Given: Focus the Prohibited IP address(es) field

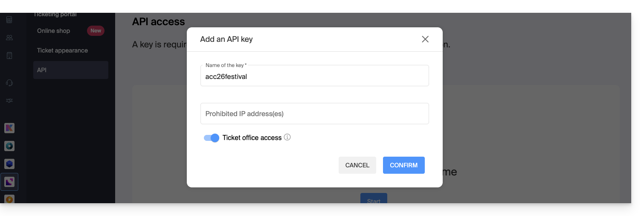Looking at the screenshot, I should [x=314, y=114].
